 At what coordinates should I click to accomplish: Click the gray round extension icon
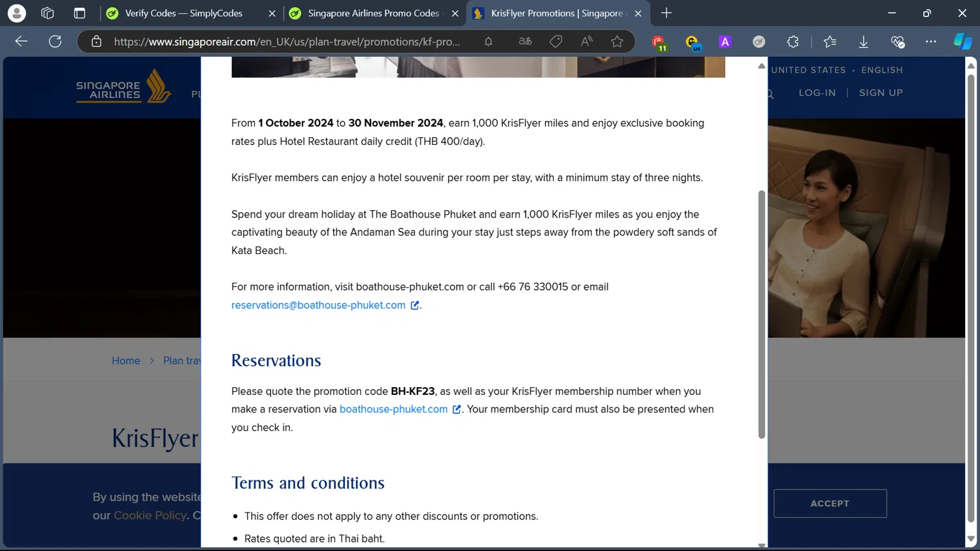[x=759, y=42]
